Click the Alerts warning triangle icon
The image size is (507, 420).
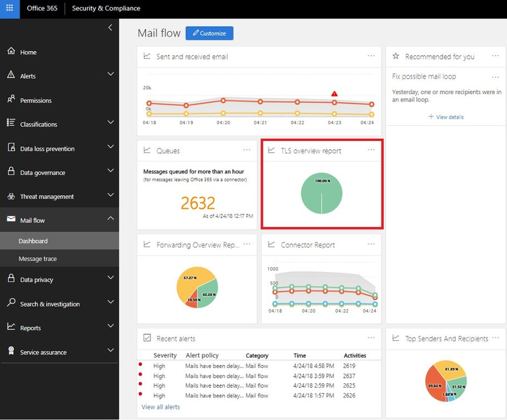pyautogui.click(x=11, y=75)
